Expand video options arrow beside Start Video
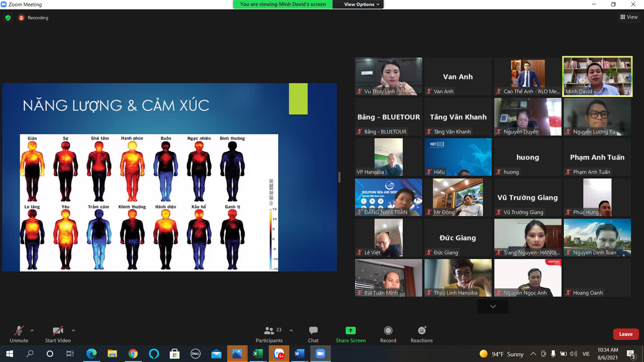The width and height of the screenshot is (644, 362). click(x=73, y=330)
